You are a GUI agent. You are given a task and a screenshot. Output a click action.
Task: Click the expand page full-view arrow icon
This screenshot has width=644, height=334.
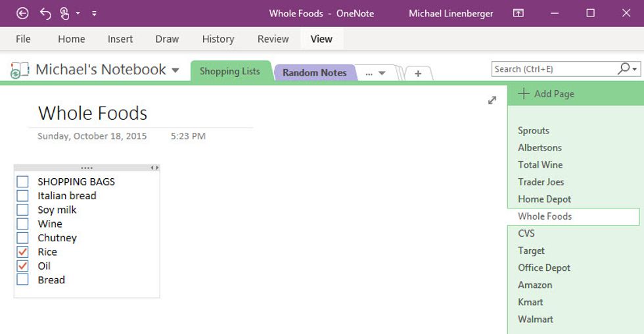pyautogui.click(x=492, y=100)
